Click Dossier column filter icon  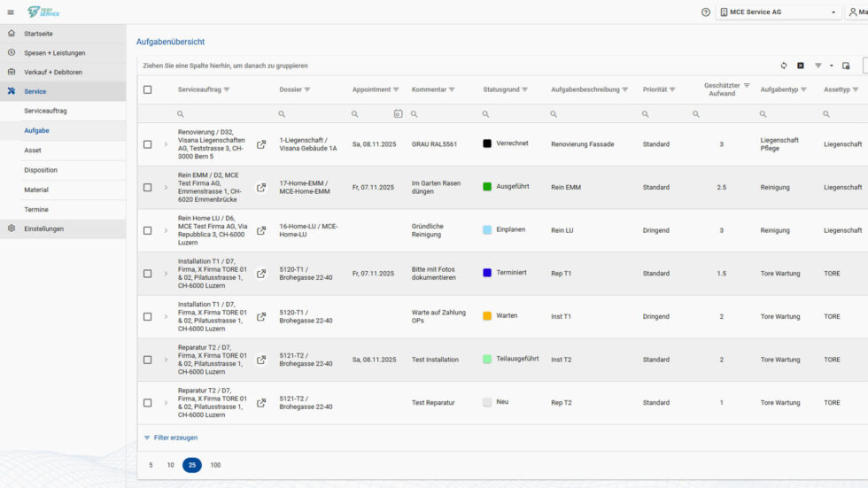[307, 89]
